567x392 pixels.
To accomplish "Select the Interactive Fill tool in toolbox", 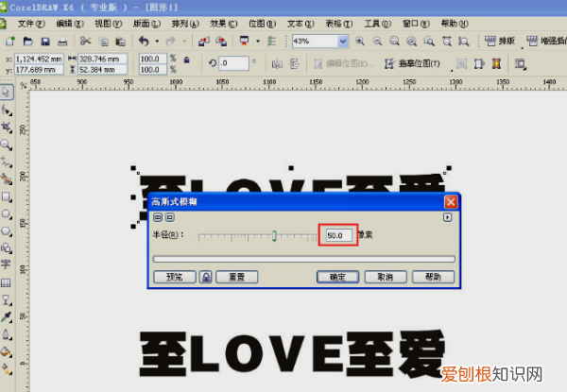I will 7,368.
